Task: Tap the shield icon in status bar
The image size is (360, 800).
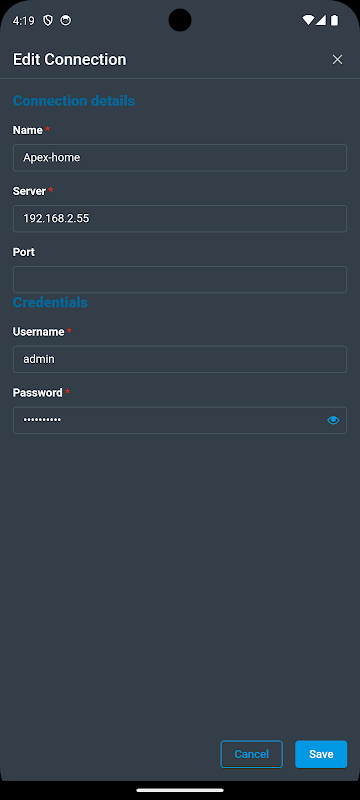Action: tap(48, 20)
